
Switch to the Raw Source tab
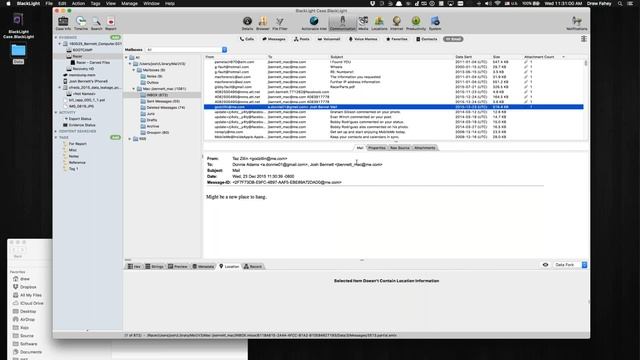pos(400,148)
